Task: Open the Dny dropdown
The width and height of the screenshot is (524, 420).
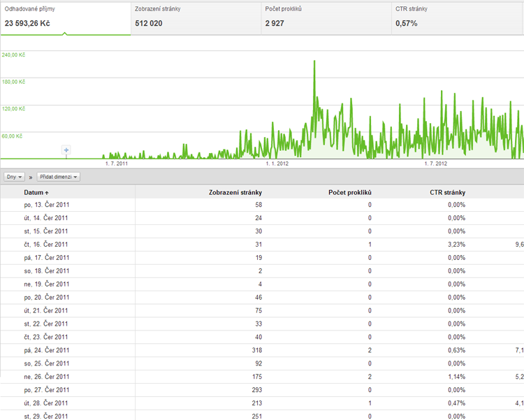Action: click(15, 177)
